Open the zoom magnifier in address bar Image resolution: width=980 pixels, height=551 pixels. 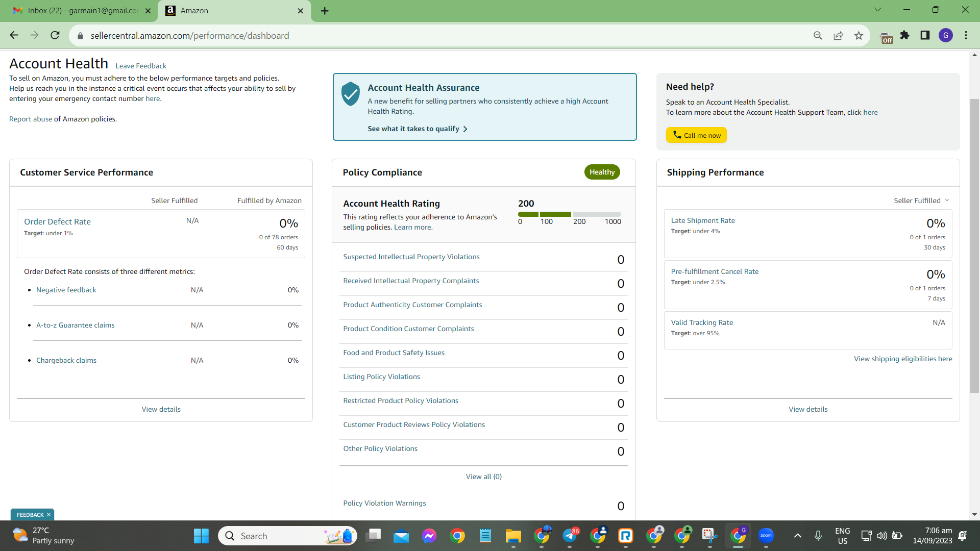pyautogui.click(x=818, y=35)
